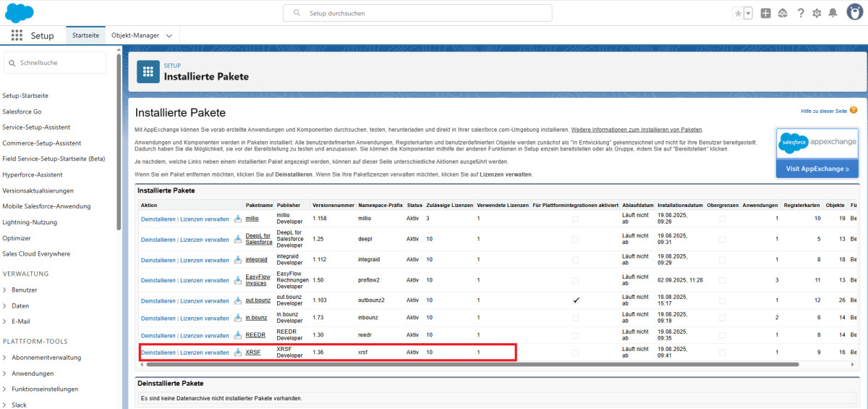The image size is (868, 409).
Task: Click the question mark help icon
Action: [801, 13]
